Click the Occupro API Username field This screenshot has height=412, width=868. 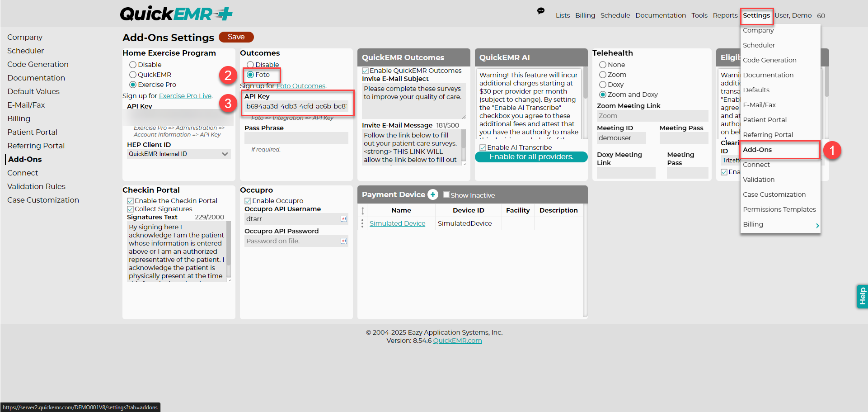click(x=296, y=219)
